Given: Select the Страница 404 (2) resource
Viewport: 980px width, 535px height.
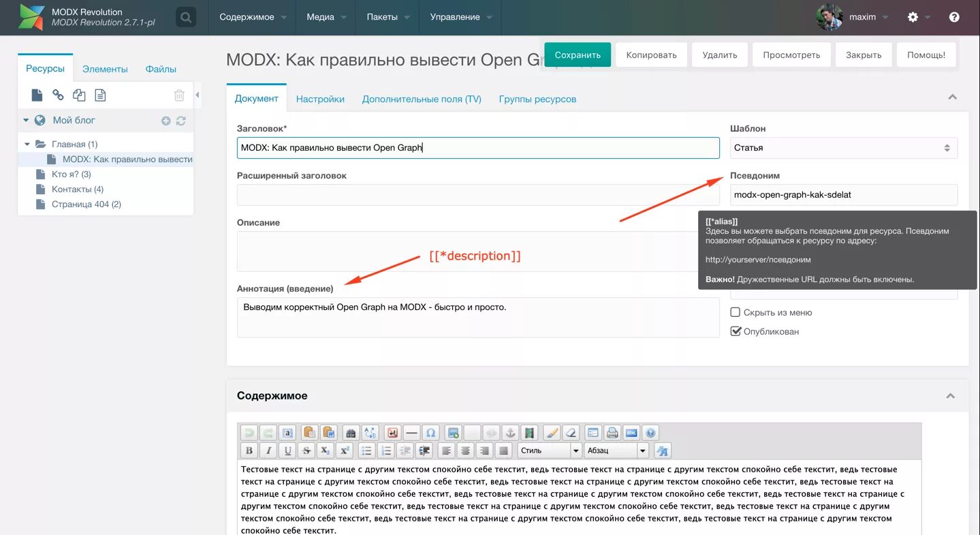Looking at the screenshot, I should point(86,204).
